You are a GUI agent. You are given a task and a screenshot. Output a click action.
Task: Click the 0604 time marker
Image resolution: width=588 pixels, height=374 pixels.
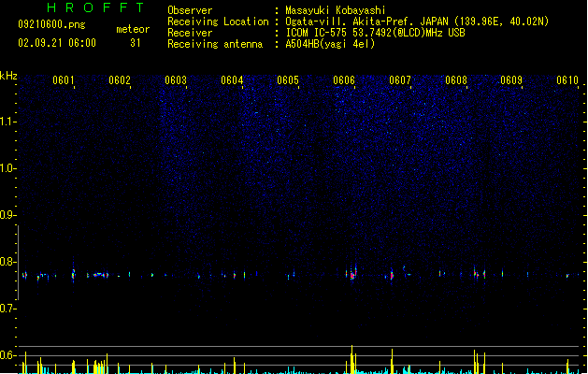click(x=232, y=80)
